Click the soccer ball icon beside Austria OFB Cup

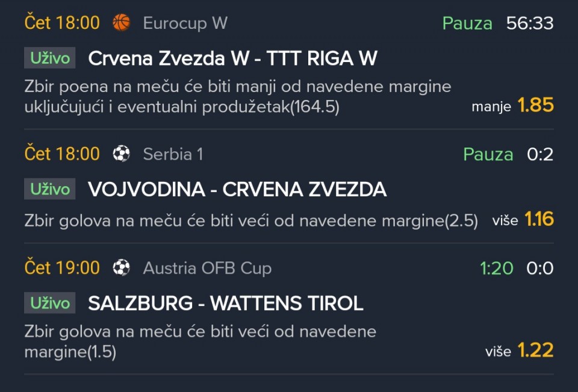121,268
